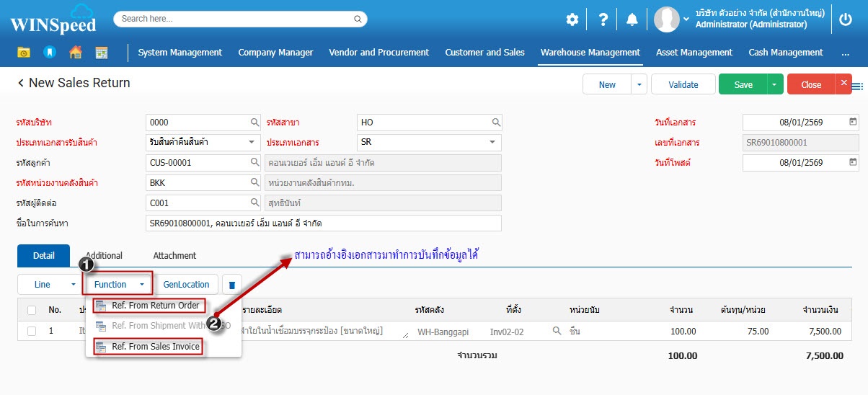
Task: Click the power logout icon
Action: [846, 19]
